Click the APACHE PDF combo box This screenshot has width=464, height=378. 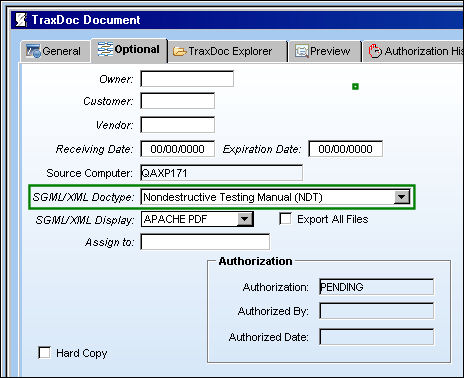tap(197, 219)
